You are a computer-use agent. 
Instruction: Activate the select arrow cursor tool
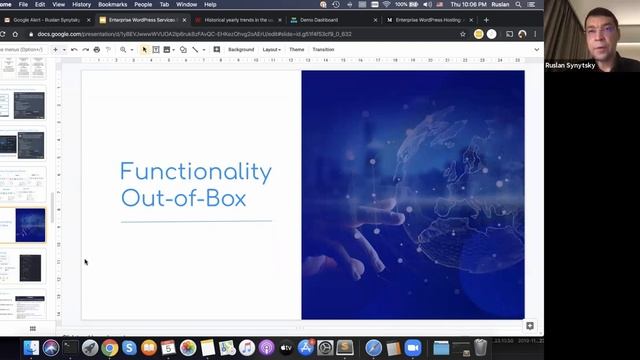[x=144, y=49]
